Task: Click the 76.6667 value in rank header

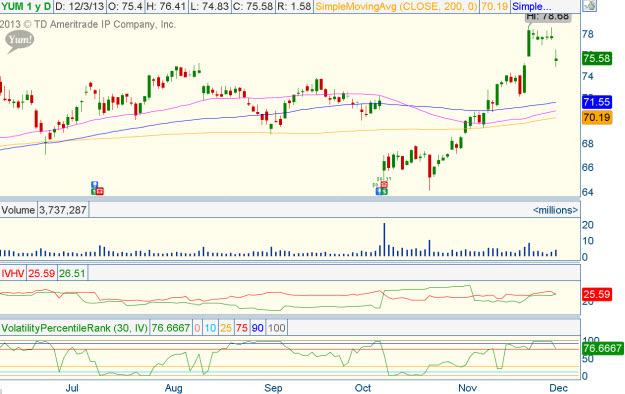Action: [171, 328]
